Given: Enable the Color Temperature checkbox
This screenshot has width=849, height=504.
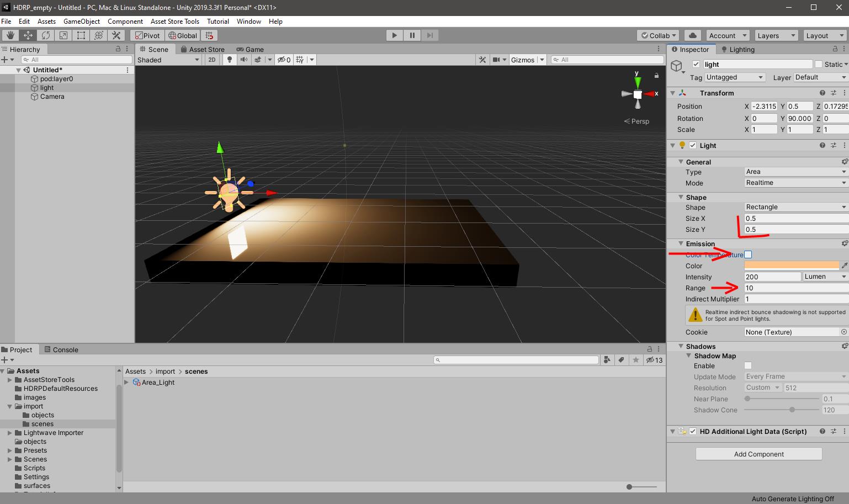Looking at the screenshot, I should click(748, 254).
